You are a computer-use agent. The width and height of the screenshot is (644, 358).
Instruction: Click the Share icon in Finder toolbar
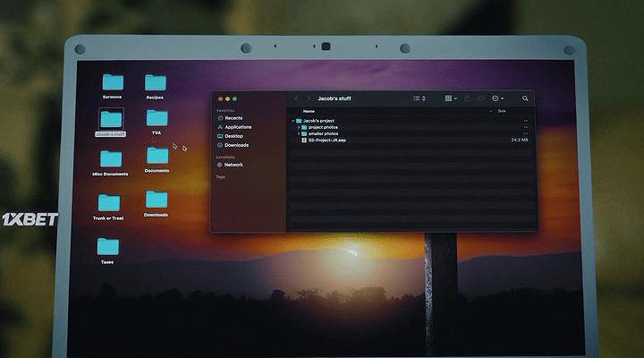(466, 98)
